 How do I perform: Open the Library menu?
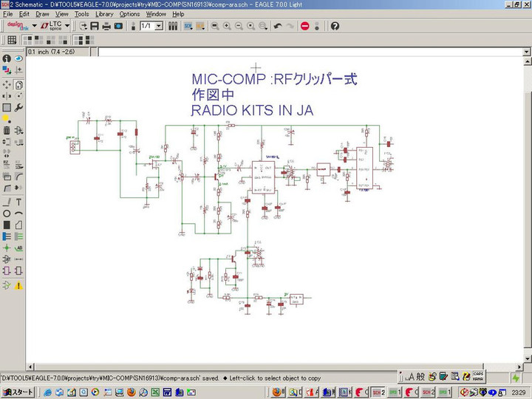click(104, 14)
